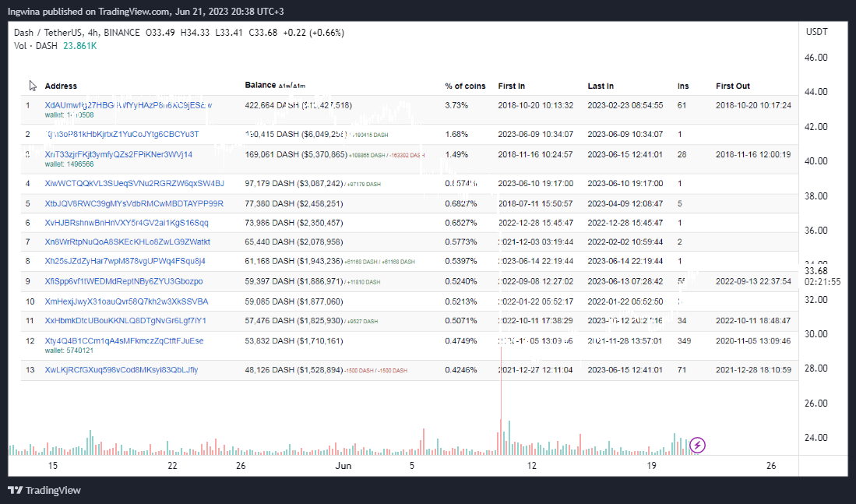The height and width of the screenshot is (504, 856).
Task: Click the Balance column header
Action: tap(260, 85)
